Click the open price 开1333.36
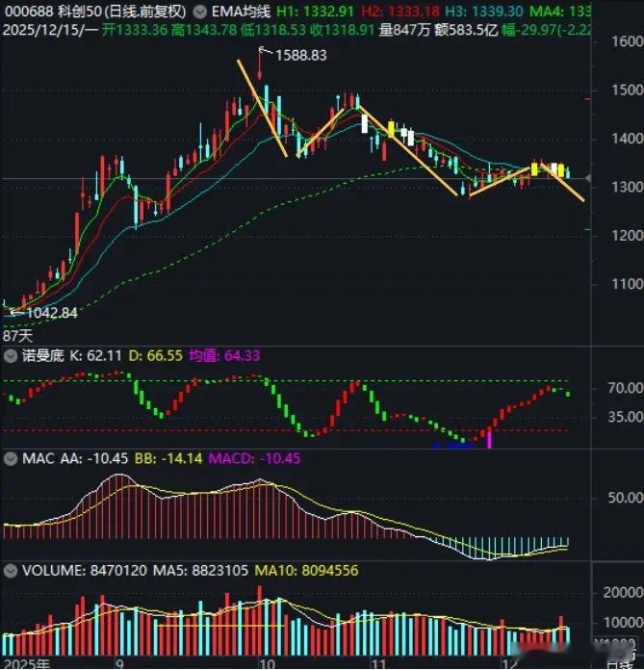The height and width of the screenshot is (670, 644). click(x=135, y=30)
